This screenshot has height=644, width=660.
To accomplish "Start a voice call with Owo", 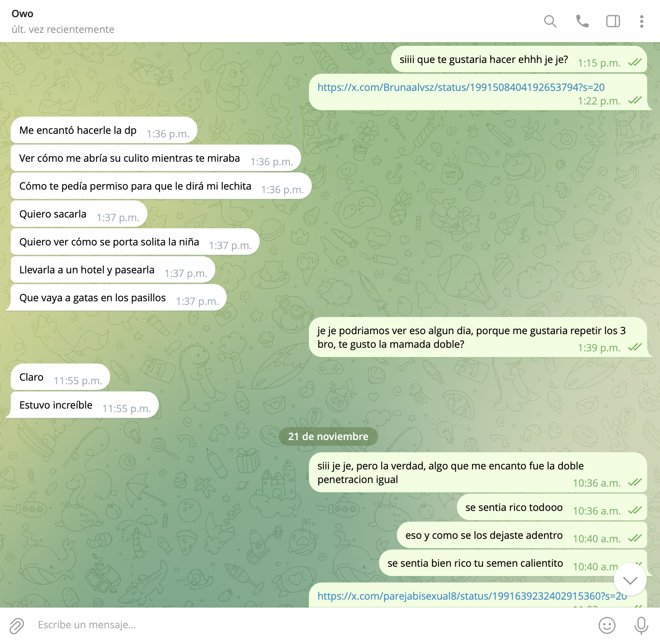I will point(582,21).
